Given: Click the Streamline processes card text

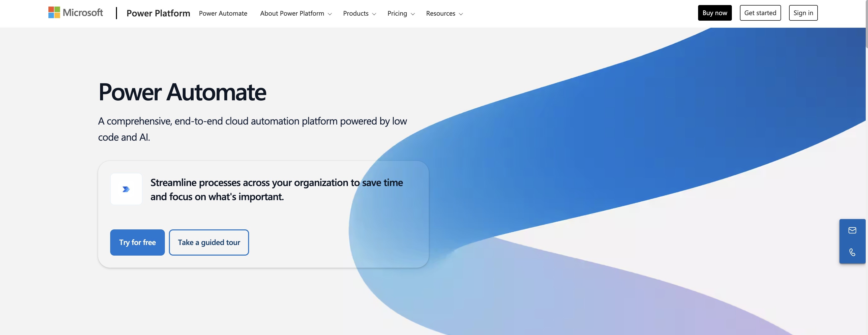Looking at the screenshot, I should pos(276,189).
